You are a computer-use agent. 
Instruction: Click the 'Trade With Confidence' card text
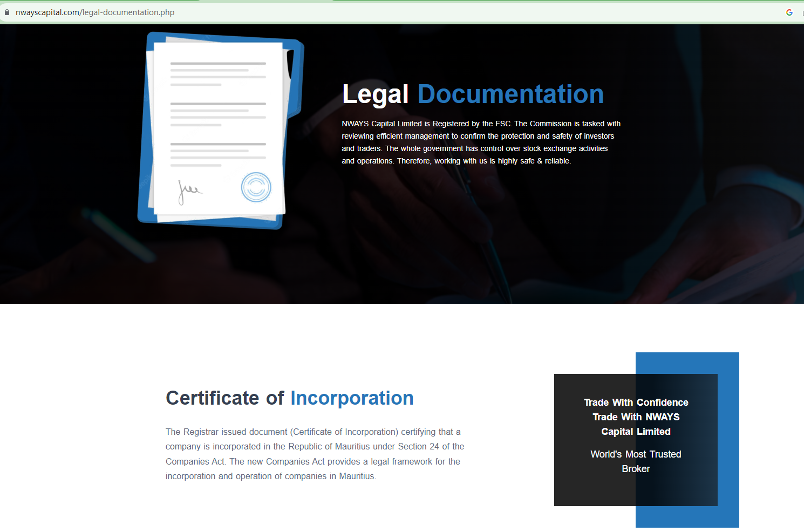[636, 417]
